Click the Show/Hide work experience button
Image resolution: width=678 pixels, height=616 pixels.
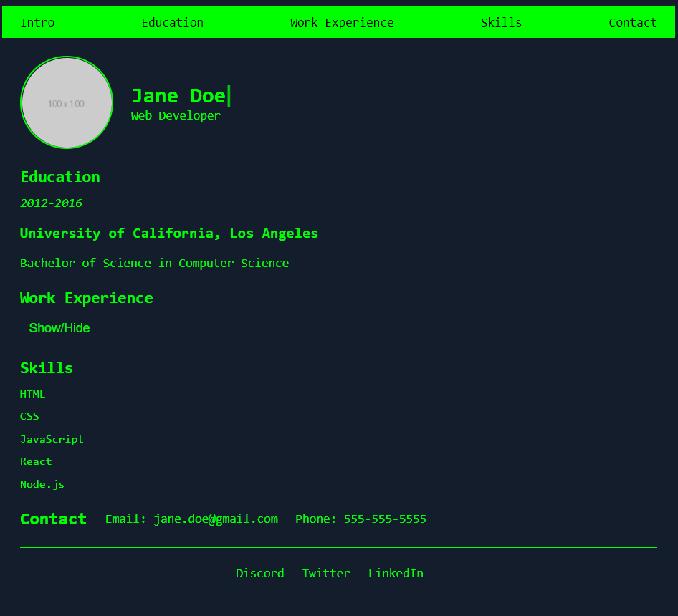pos(59,328)
